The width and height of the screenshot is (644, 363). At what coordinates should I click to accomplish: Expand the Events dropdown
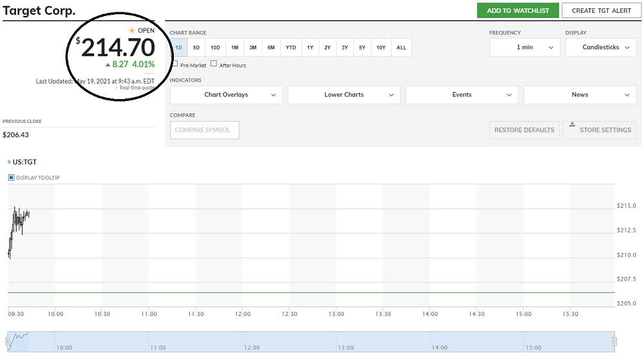[462, 95]
